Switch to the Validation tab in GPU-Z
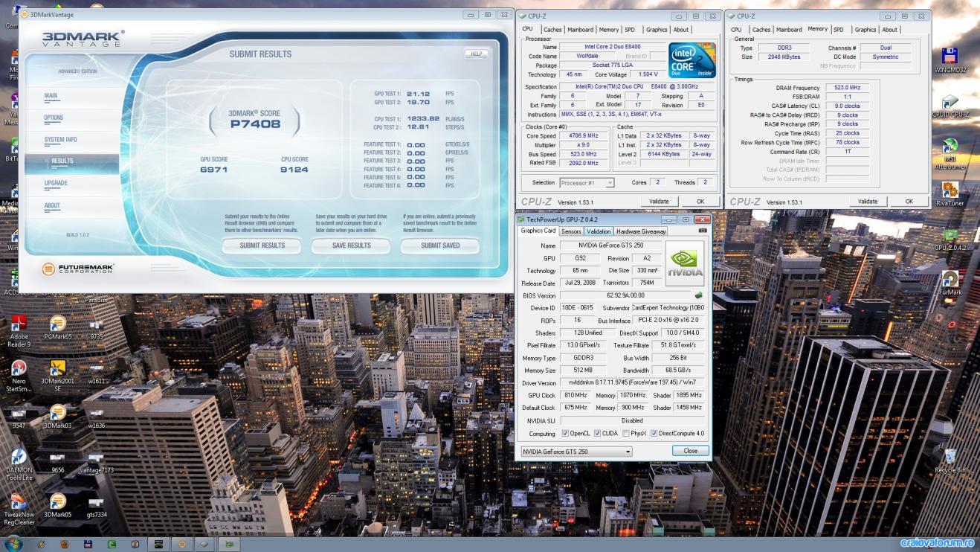 tap(599, 231)
